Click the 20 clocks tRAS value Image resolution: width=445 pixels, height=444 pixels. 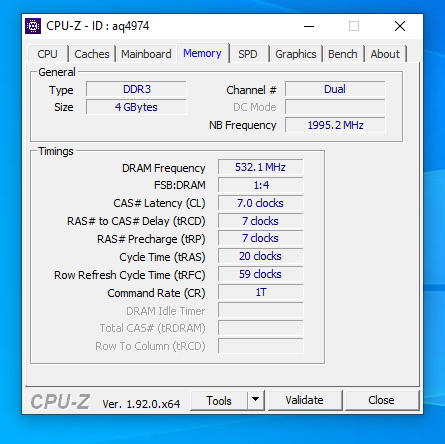(x=261, y=256)
